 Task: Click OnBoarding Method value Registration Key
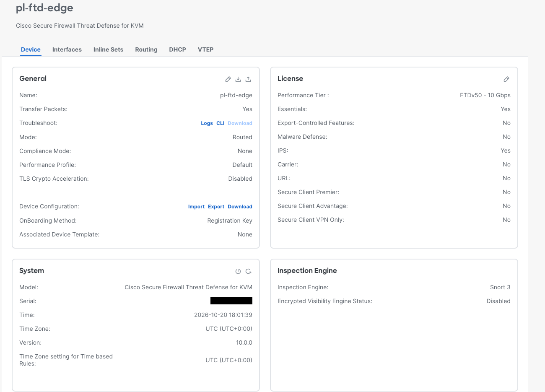coord(230,221)
